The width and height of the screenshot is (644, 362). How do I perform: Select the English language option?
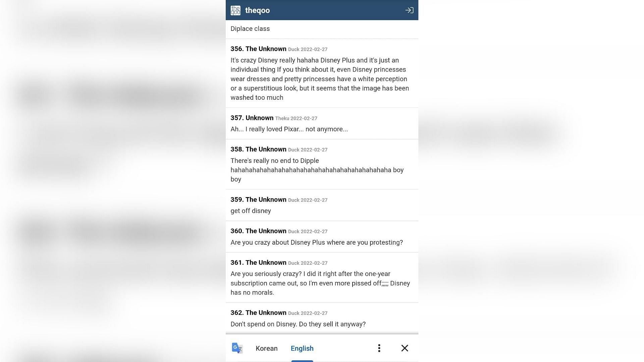302,348
